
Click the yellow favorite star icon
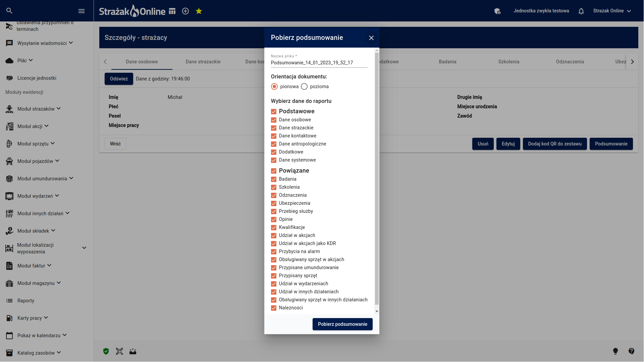[x=199, y=11]
